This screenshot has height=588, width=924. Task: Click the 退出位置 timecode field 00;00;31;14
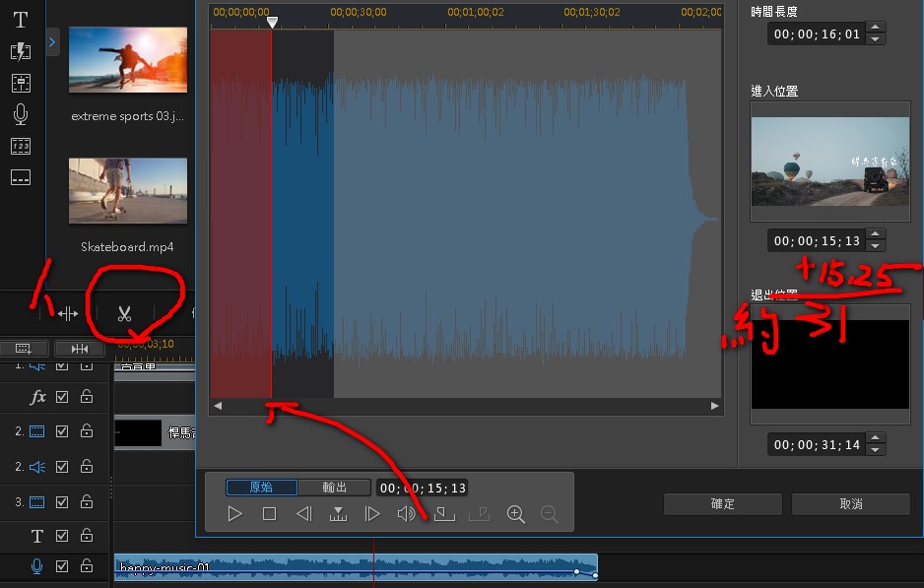(817, 445)
